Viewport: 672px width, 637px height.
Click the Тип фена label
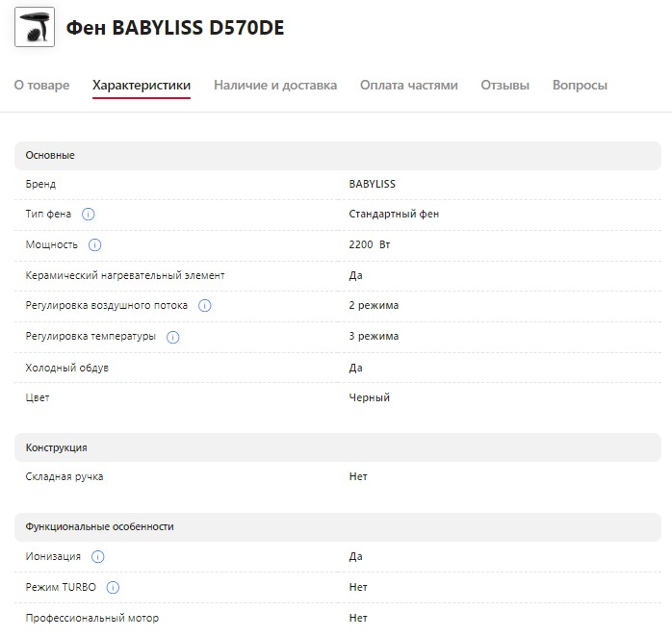48,214
